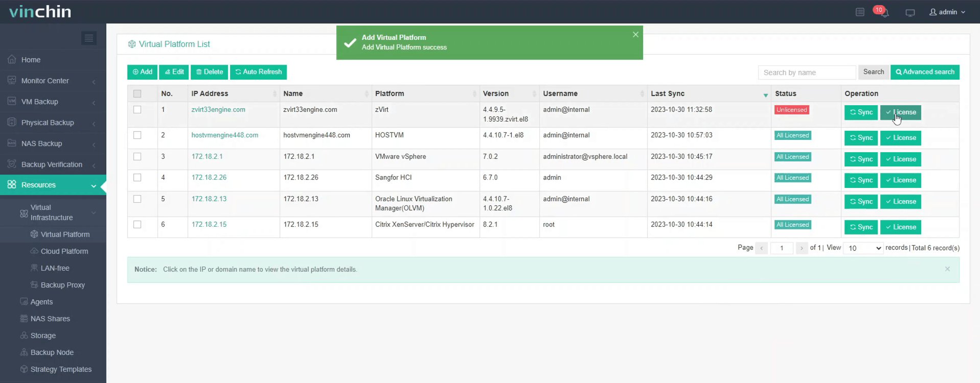Image resolution: width=980 pixels, height=383 pixels.
Task: Open the zvirt33engine.com platform details link
Action: coord(218,110)
